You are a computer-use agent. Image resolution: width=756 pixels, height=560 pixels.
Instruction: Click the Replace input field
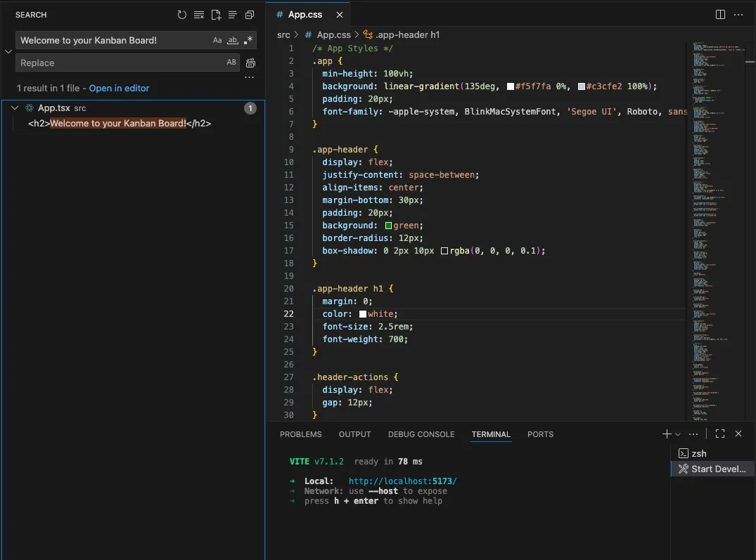click(120, 63)
